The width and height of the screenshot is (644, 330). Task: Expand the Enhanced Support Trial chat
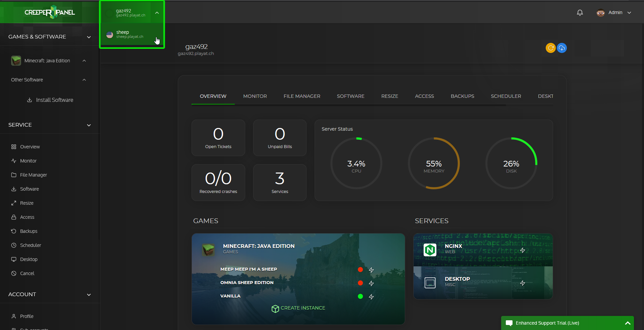(x=628, y=323)
